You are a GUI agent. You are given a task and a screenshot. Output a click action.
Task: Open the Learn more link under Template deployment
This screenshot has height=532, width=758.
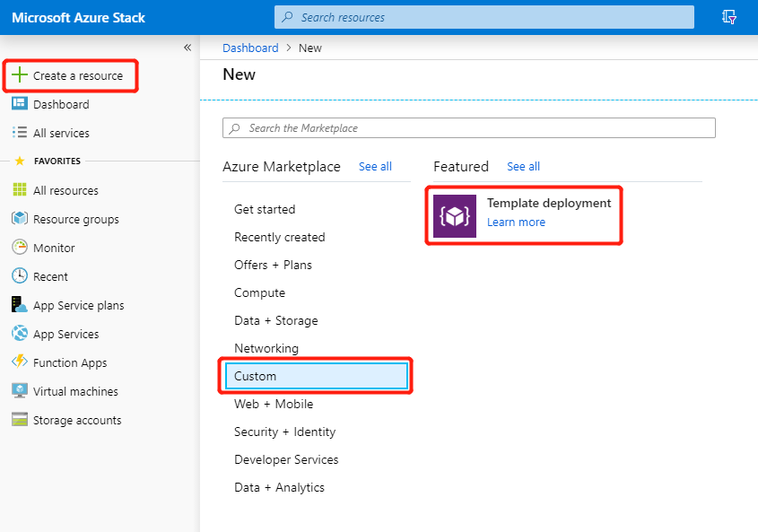(x=516, y=222)
